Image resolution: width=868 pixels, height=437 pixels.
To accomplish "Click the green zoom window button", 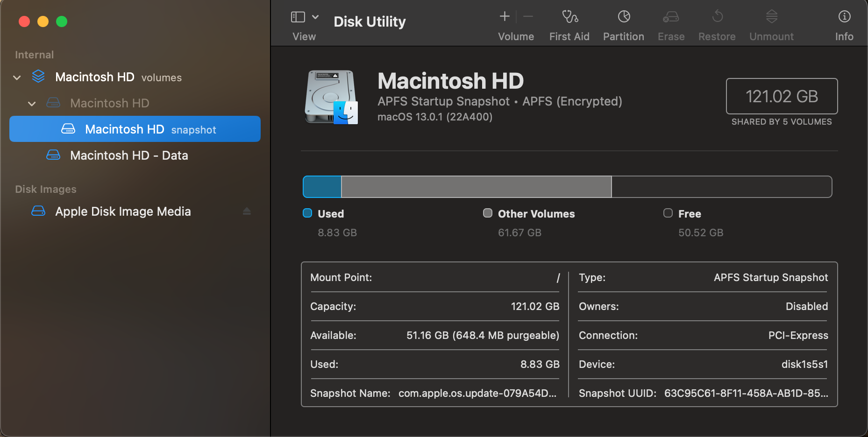I will [x=62, y=21].
